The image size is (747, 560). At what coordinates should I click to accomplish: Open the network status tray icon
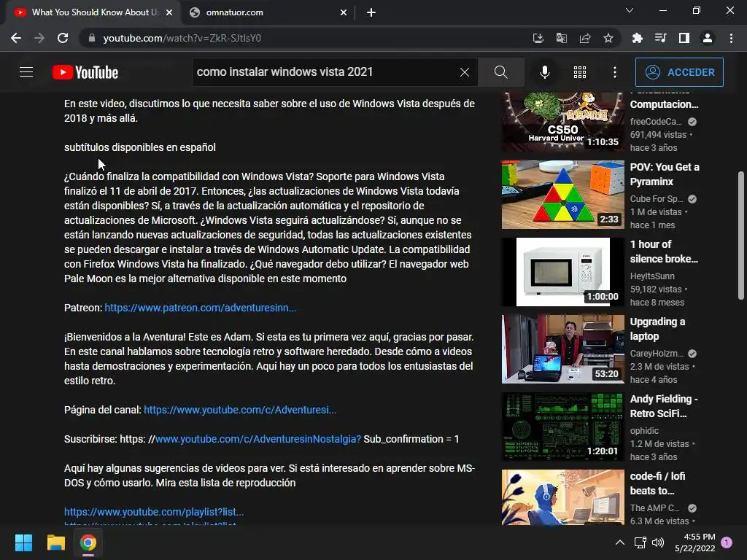[640, 542]
